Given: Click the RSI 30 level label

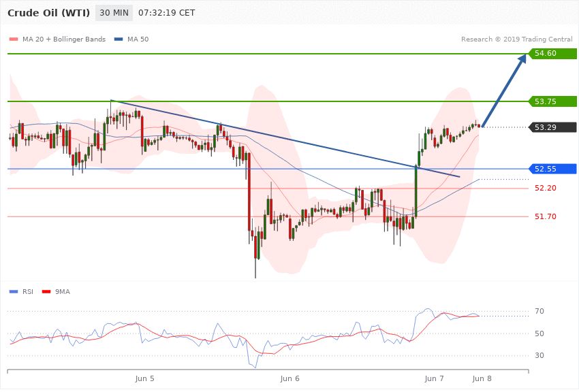Looking at the screenshot, I should click(539, 355).
